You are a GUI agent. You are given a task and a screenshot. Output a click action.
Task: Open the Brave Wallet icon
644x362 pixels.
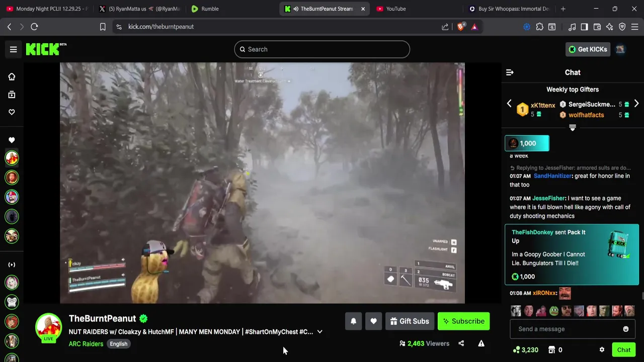pyautogui.click(x=597, y=27)
